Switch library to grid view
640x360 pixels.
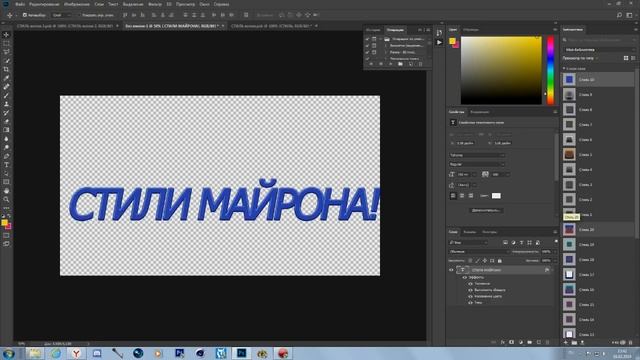pyautogui.click(x=626, y=58)
